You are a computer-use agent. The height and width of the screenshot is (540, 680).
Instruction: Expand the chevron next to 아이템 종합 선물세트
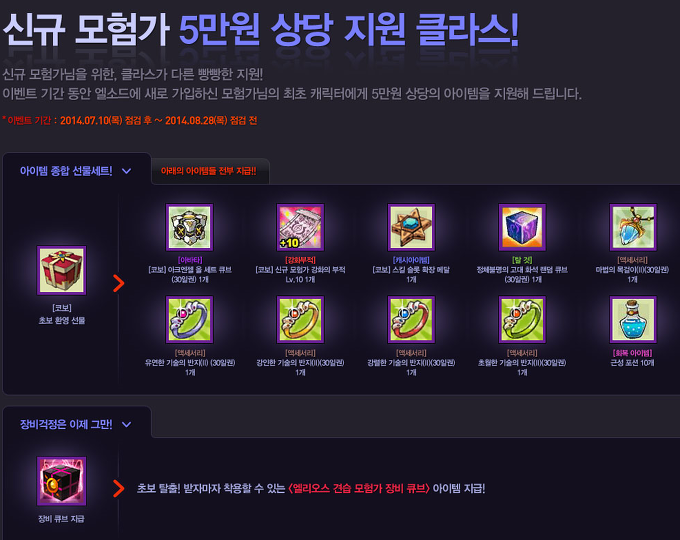[x=126, y=171]
